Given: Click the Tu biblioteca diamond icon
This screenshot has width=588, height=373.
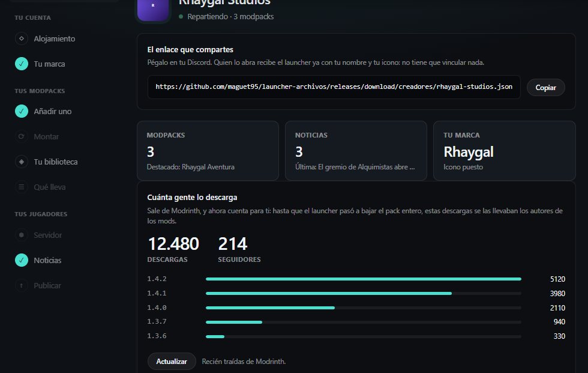Looking at the screenshot, I should click(x=22, y=162).
